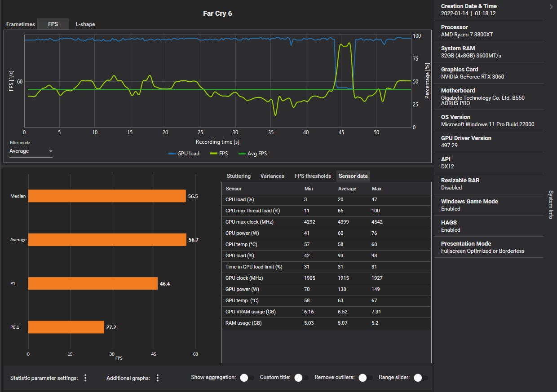557x392 pixels.
Task: Select GPU clock (MHz) row
Action: [x=326, y=278]
